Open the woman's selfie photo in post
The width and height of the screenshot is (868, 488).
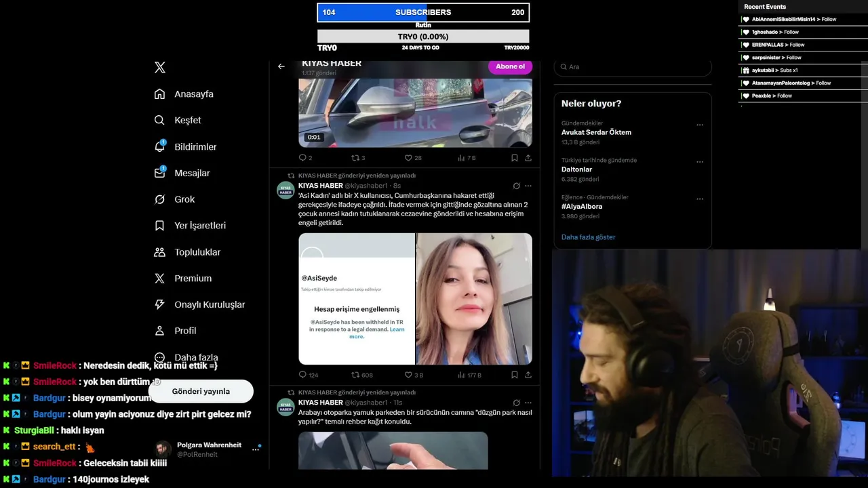click(x=474, y=299)
